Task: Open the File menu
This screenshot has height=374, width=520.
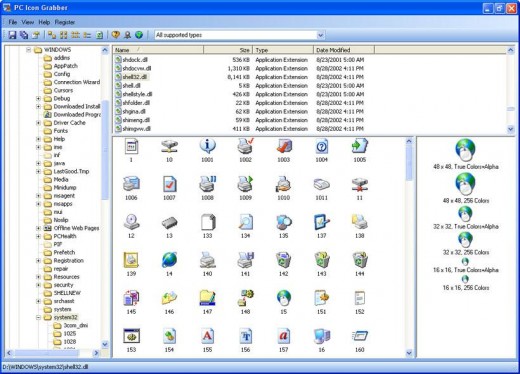Action: pyautogui.click(x=13, y=22)
